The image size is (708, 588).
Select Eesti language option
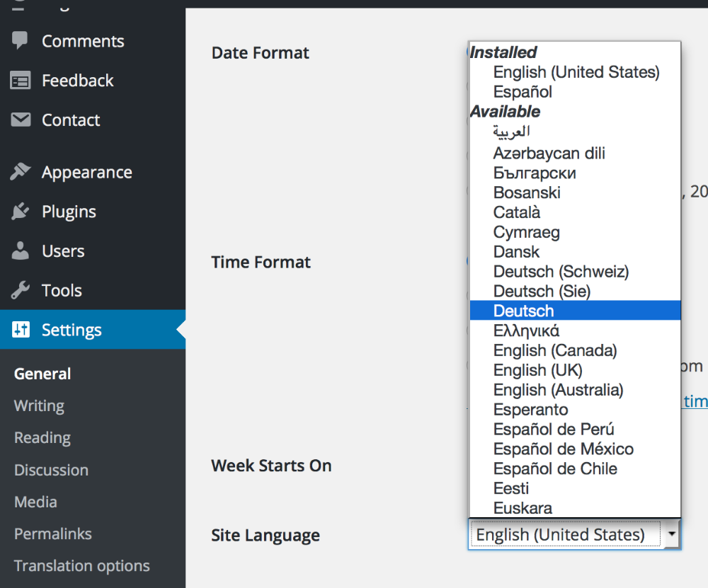[x=575, y=488]
